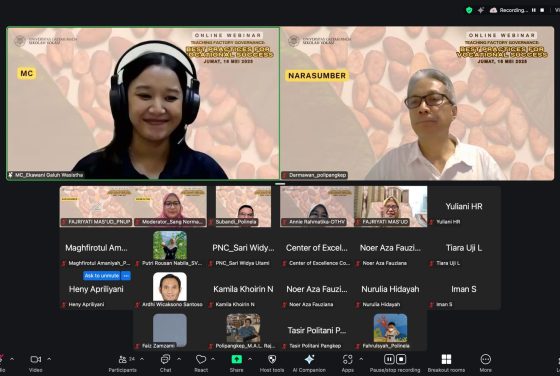Viewport: 560px width, 376px height.
Task: Click Ask to unmute on Heny Apriliyani
Action: point(102,276)
